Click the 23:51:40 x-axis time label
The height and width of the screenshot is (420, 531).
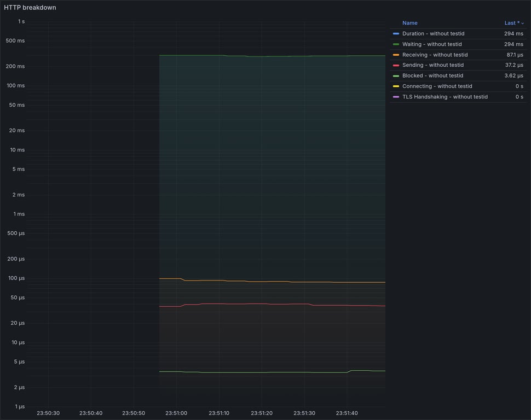pyautogui.click(x=347, y=413)
